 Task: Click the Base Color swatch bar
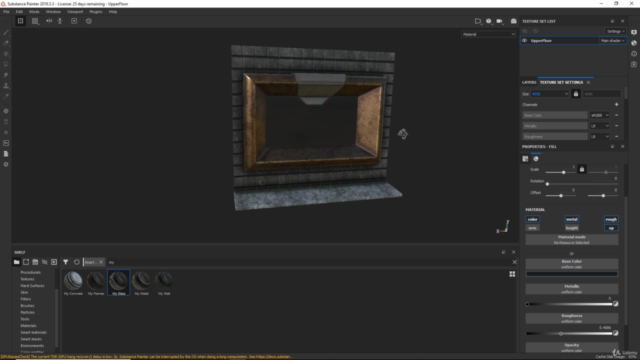coord(571,274)
